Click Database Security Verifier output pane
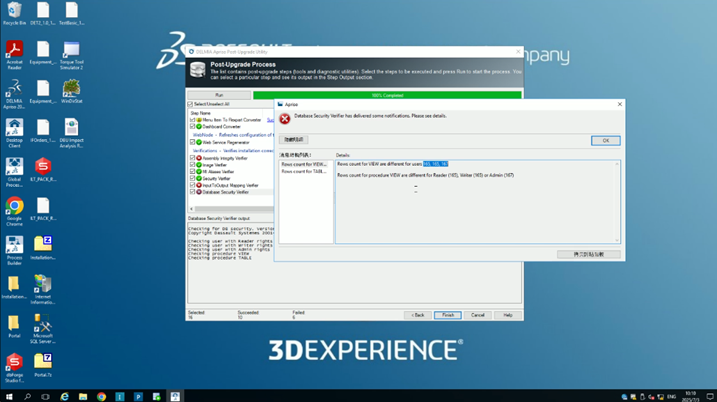717x402 pixels. tap(354, 263)
